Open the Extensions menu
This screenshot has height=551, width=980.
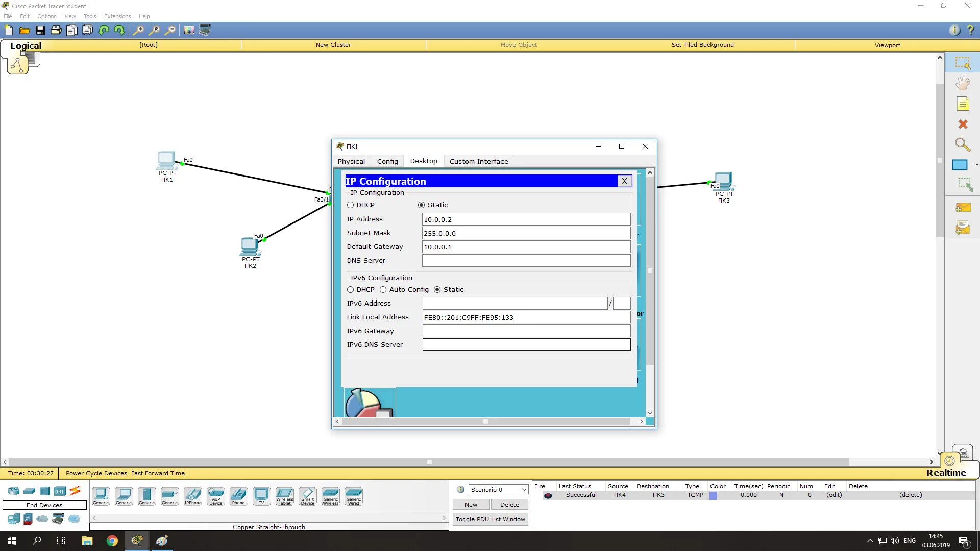[117, 16]
